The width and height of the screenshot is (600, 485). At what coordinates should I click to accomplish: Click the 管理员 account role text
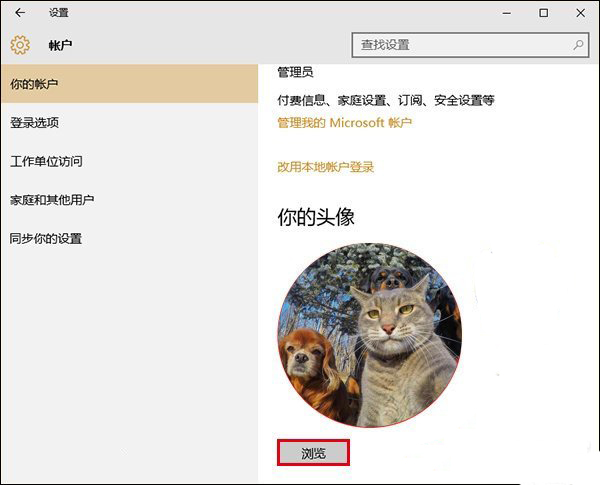click(296, 73)
